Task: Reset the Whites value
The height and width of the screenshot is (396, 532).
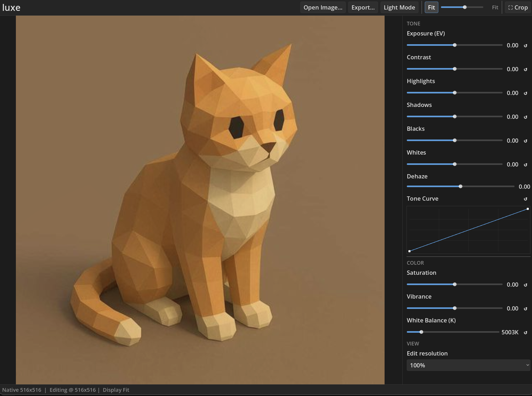Action: [526, 165]
